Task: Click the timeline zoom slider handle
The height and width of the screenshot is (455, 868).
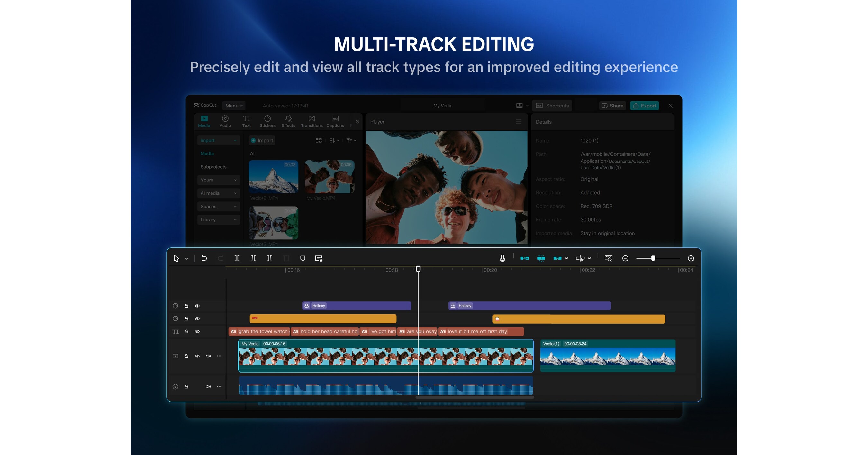Action: point(653,258)
